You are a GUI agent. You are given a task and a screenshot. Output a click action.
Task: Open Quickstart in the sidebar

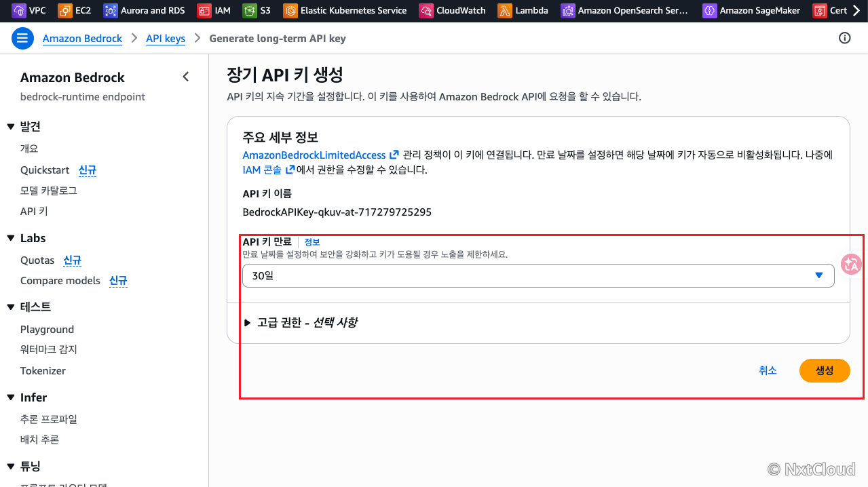tap(45, 170)
